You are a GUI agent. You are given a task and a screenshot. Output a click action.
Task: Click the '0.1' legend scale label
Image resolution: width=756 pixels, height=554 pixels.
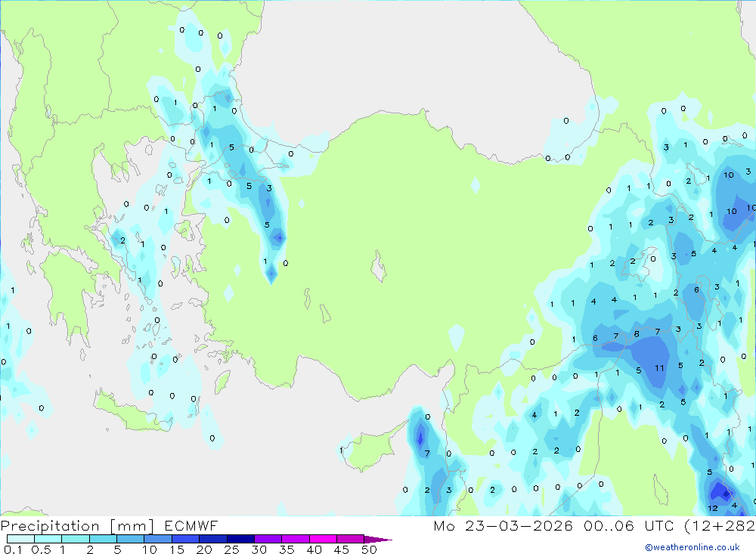tap(13, 549)
